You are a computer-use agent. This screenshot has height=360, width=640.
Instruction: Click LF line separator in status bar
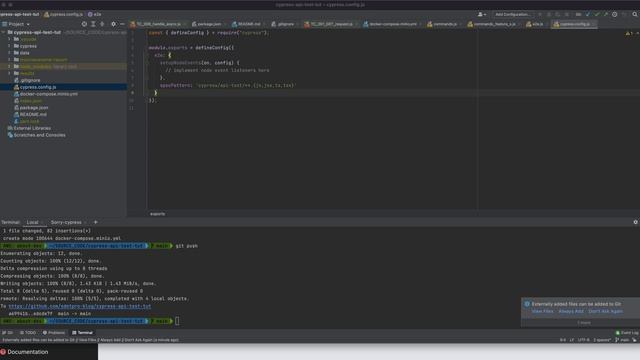click(572, 340)
